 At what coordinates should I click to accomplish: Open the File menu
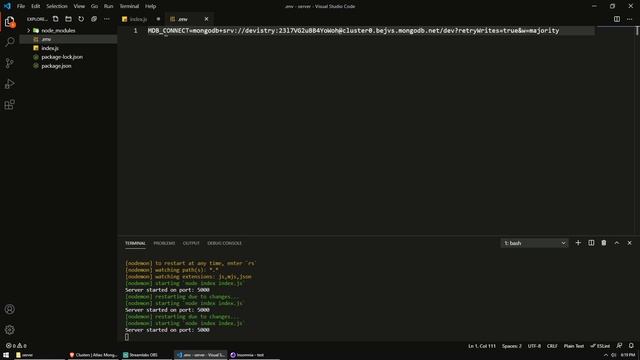[21, 6]
